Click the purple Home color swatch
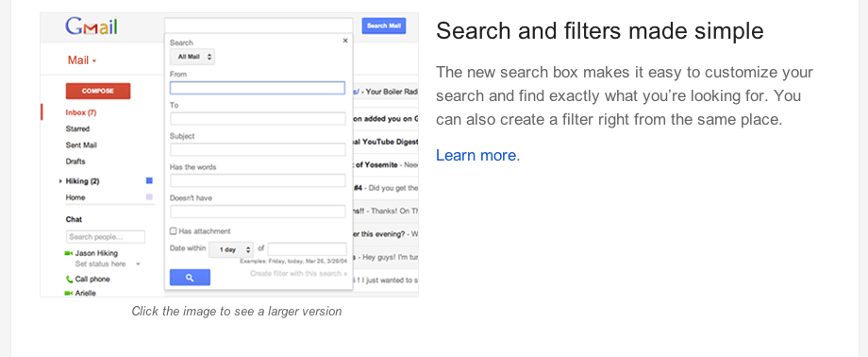 pyautogui.click(x=149, y=196)
